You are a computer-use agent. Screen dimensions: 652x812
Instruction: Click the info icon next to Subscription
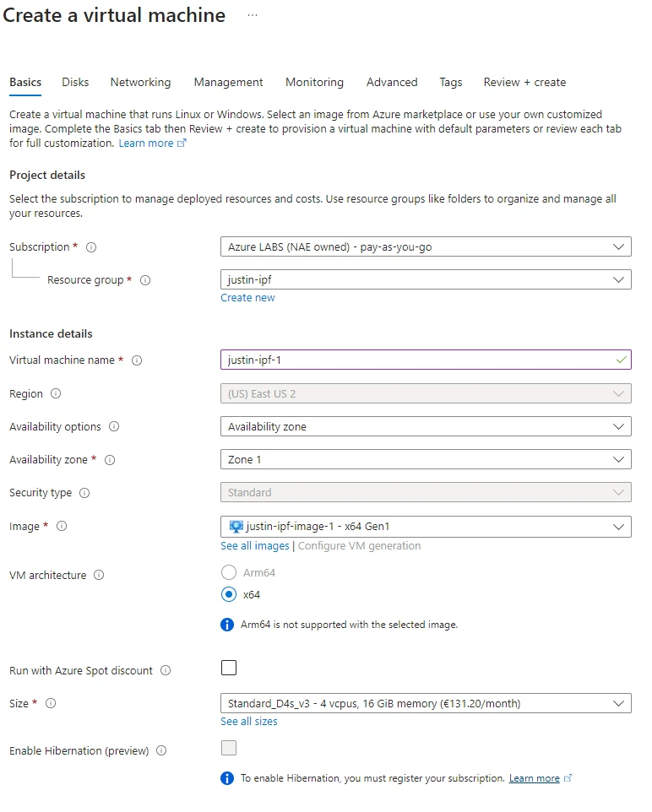pyautogui.click(x=91, y=247)
